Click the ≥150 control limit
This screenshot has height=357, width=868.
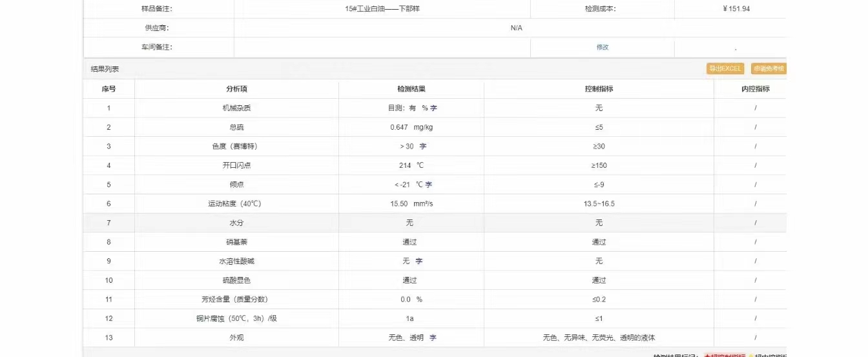pos(599,165)
